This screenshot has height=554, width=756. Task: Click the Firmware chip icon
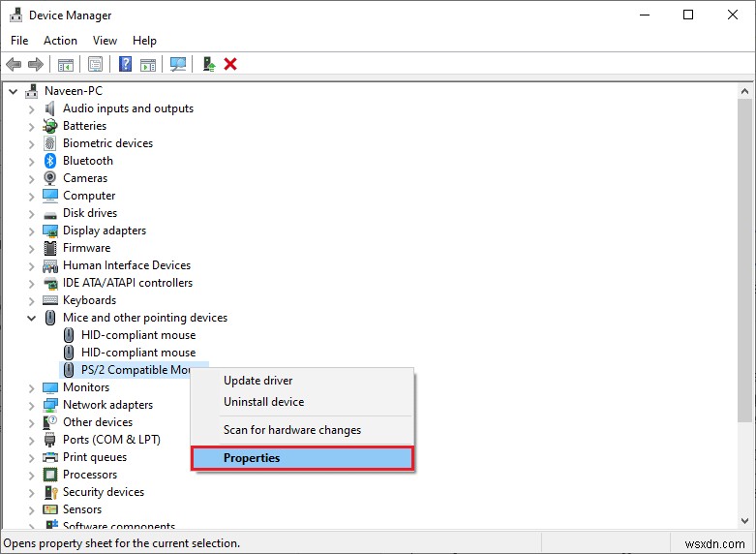click(50, 248)
